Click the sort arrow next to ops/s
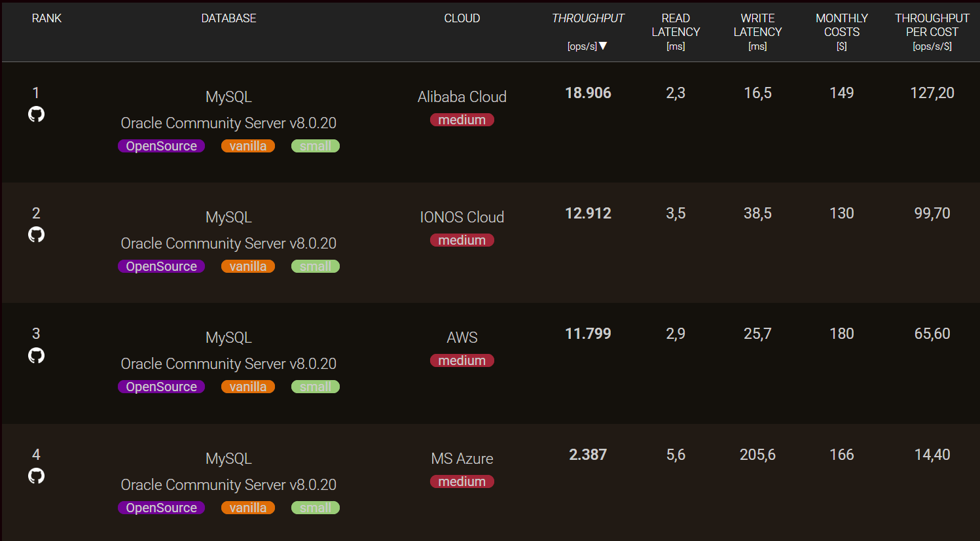 pyautogui.click(x=604, y=46)
